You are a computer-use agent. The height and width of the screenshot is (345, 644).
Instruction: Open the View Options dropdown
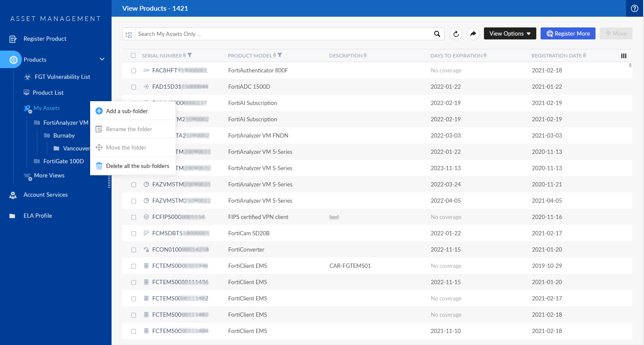coord(510,33)
